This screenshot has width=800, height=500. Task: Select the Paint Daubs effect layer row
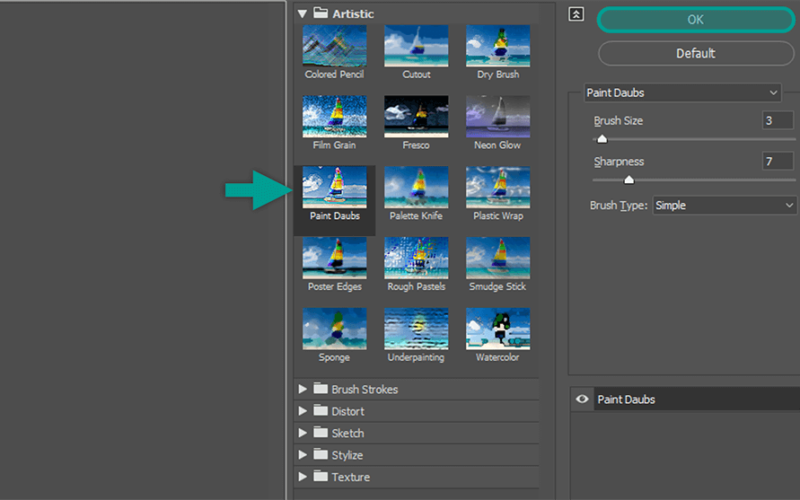685,399
